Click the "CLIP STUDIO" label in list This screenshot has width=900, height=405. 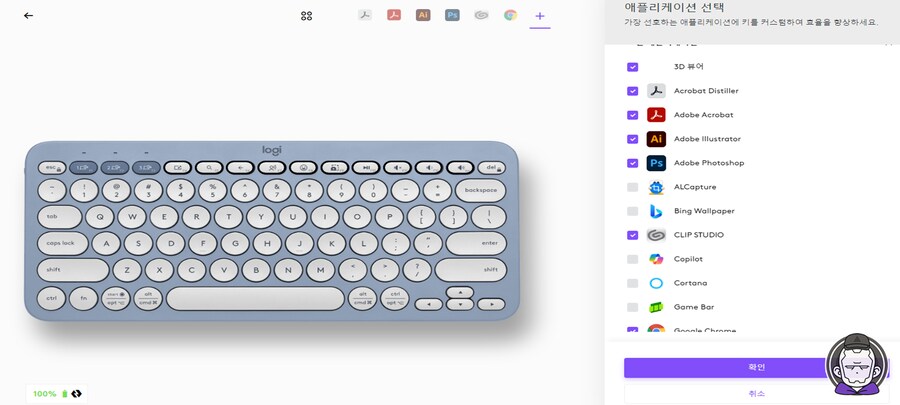point(699,235)
